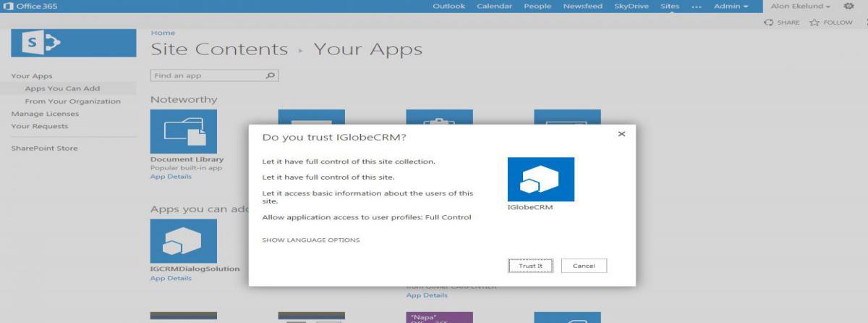This screenshot has width=868, height=323.
Task: Go to Outlook in top navigation
Action: [x=448, y=7]
